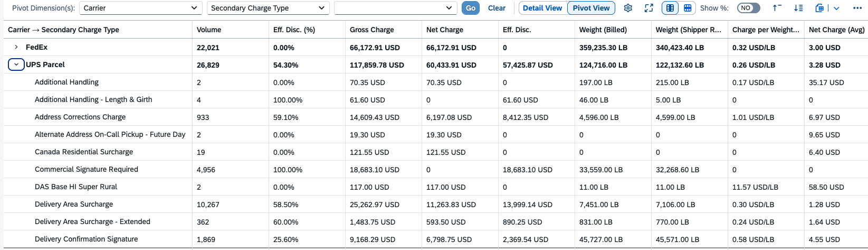The width and height of the screenshot is (868, 250).
Task: Switch to Detail View
Action: [542, 8]
